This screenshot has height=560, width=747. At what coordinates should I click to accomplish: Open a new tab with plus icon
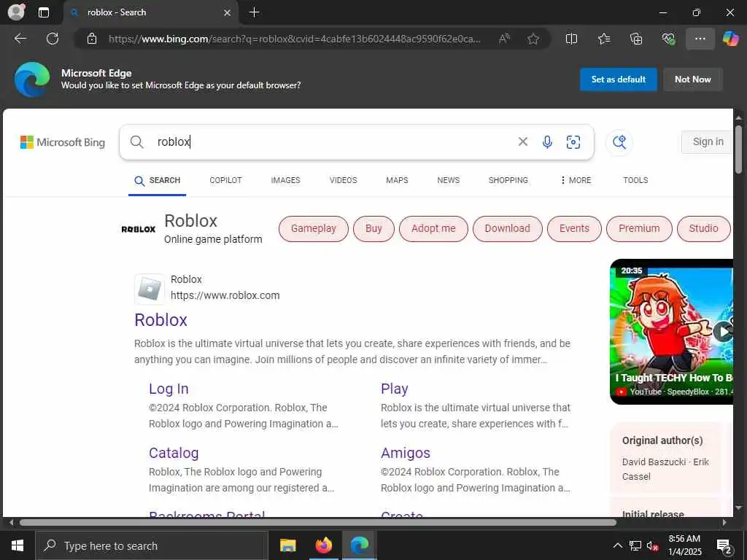255,12
